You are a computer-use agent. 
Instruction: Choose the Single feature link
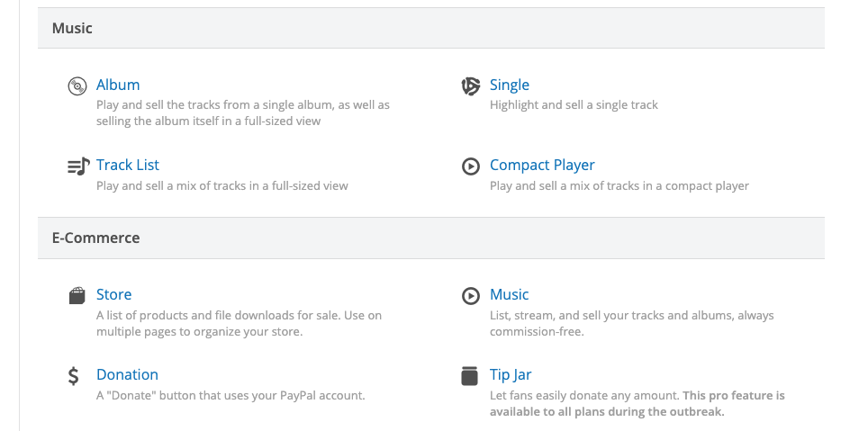pyautogui.click(x=510, y=85)
